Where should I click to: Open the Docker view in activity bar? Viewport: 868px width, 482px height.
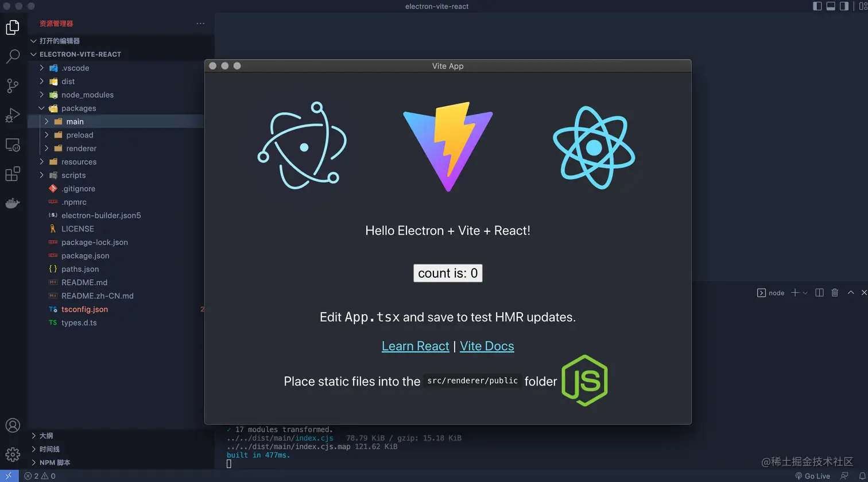click(x=13, y=203)
